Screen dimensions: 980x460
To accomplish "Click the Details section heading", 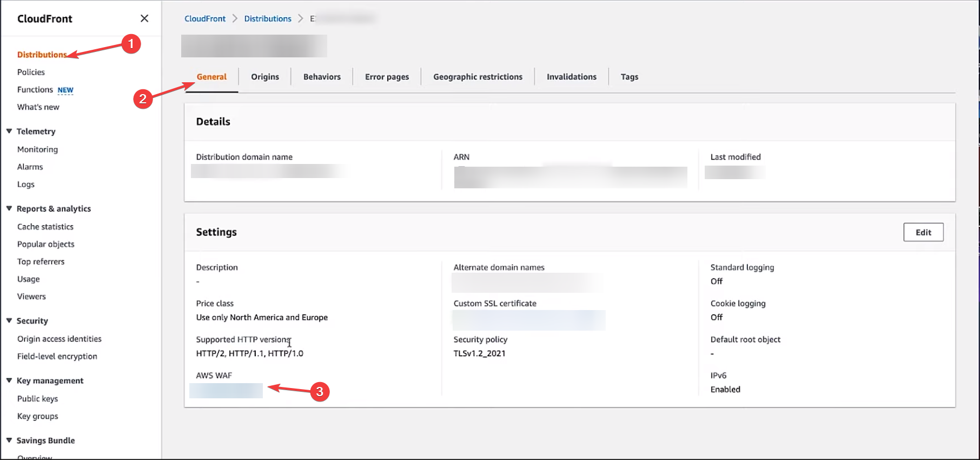I will [x=213, y=122].
